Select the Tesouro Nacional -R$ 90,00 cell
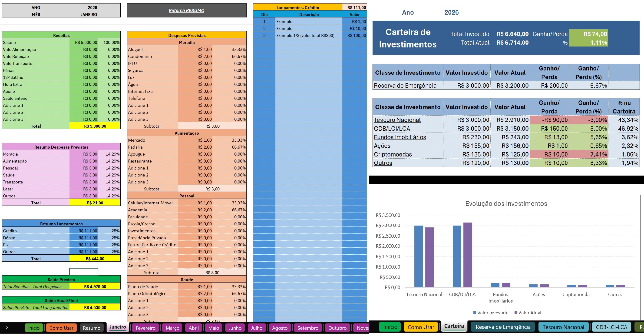The height and width of the screenshot is (336, 644). tap(549, 120)
